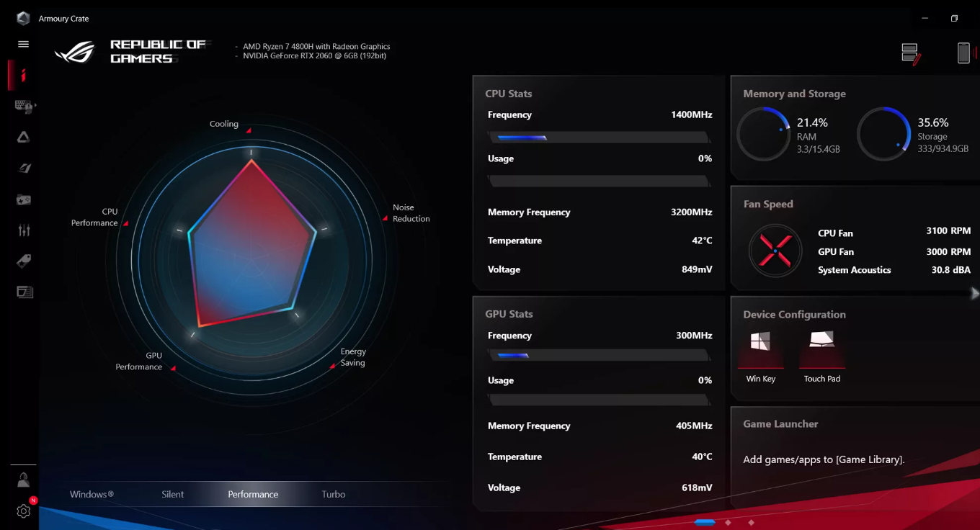The height and width of the screenshot is (530, 980).
Task: Go to the third page indicator dot
Action: 751,522
